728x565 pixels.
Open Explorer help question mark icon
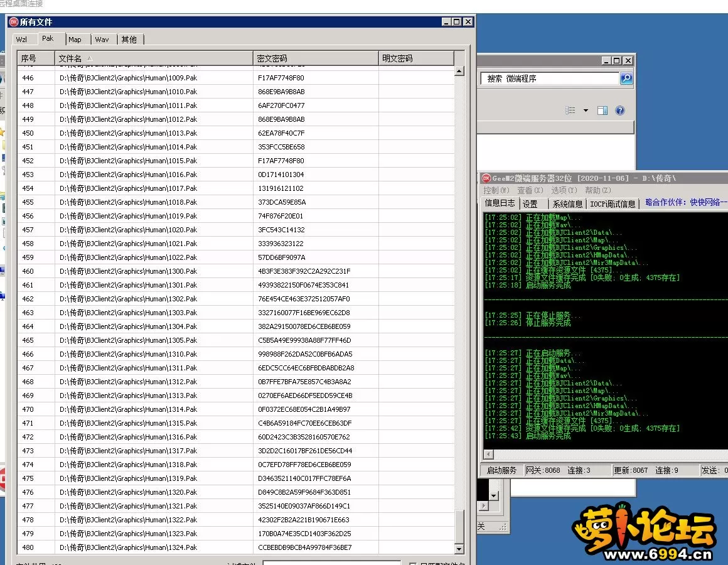point(620,110)
